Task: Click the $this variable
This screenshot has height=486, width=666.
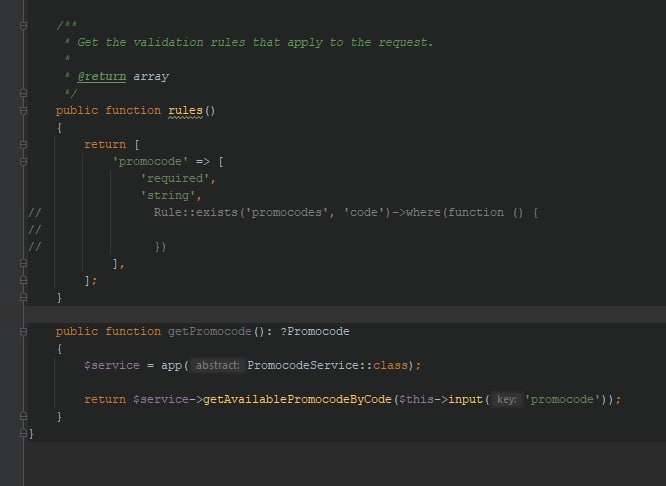Action: click(416, 399)
